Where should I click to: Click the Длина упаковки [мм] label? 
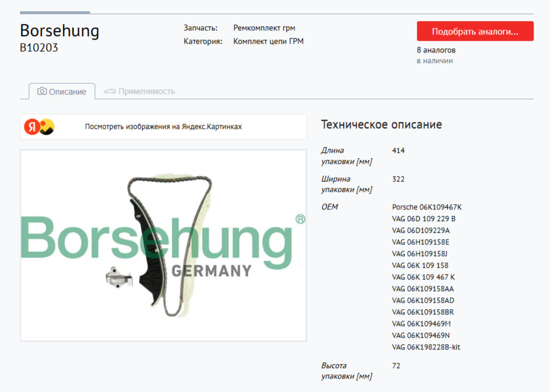347,156
